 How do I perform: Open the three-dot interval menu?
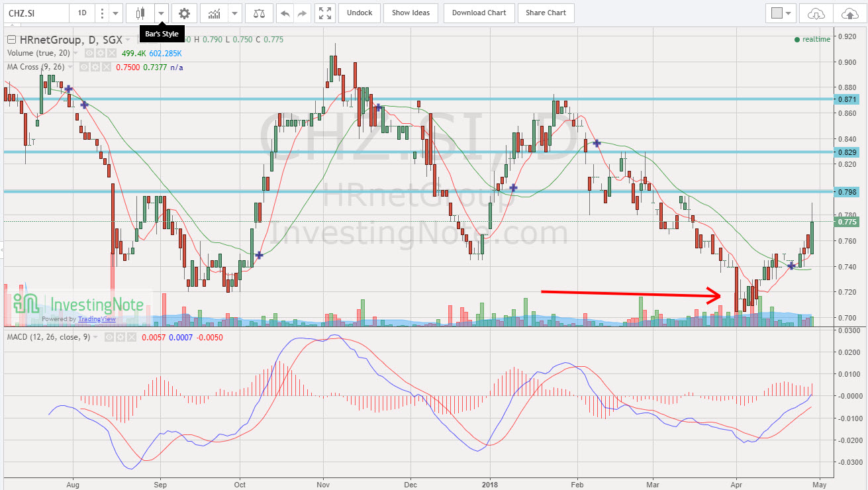103,13
